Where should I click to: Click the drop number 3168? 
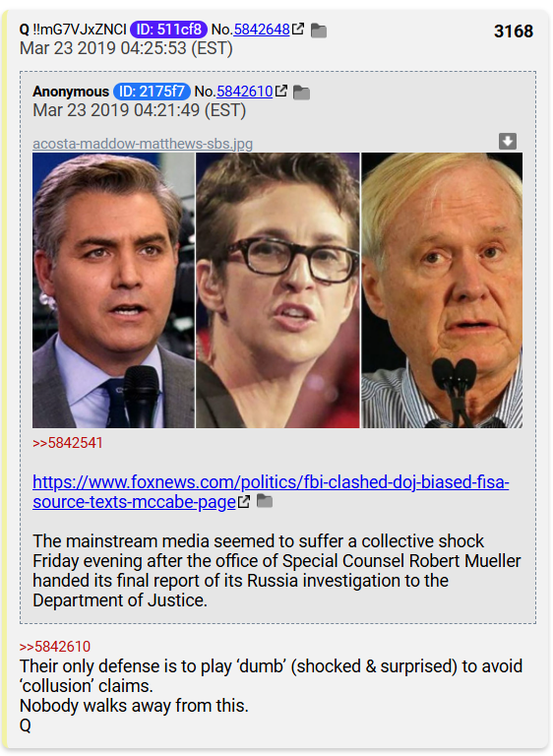tap(514, 31)
